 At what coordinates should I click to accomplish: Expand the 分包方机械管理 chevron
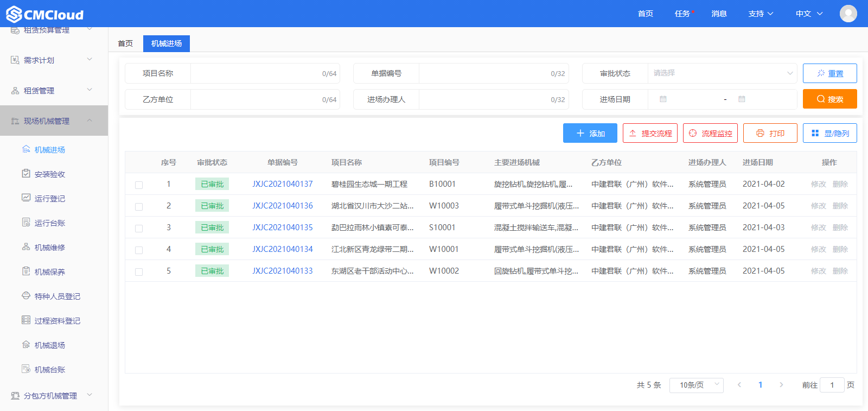[x=90, y=395]
